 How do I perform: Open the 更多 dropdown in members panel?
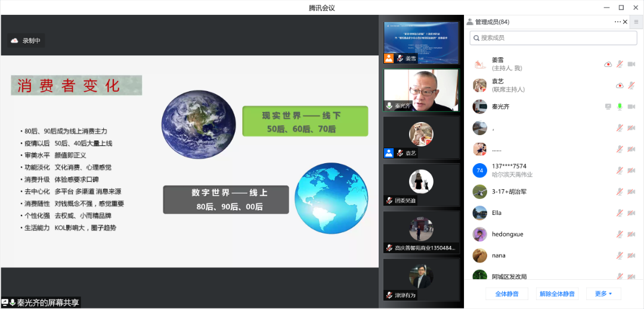603,294
